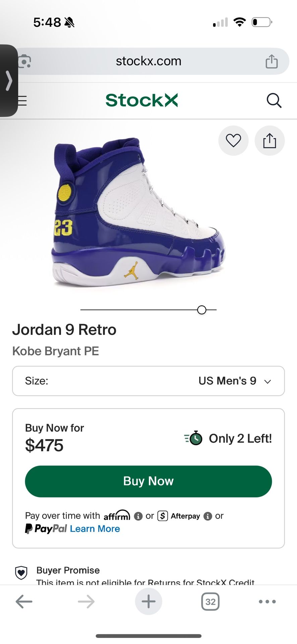Open the PayPal Learn More link
This screenshot has width=297, height=644.
95,529
